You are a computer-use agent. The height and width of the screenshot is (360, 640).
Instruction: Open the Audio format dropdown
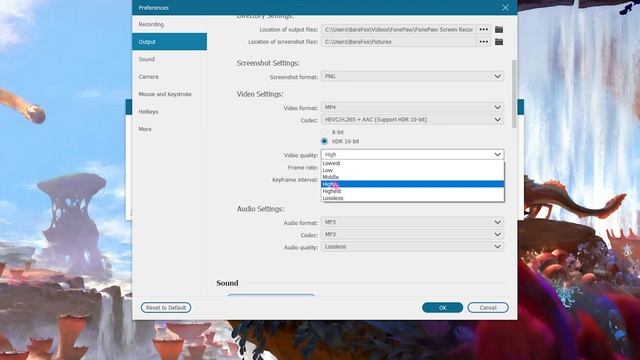coord(412,222)
